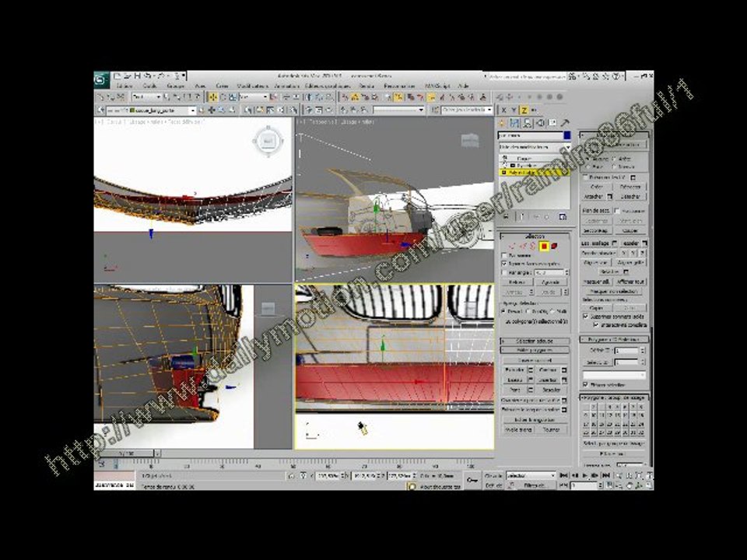Viewport: 747px width, 560px height.
Task: Toggle Supprimer sommets isolés checkbox
Action: [x=586, y=317]
